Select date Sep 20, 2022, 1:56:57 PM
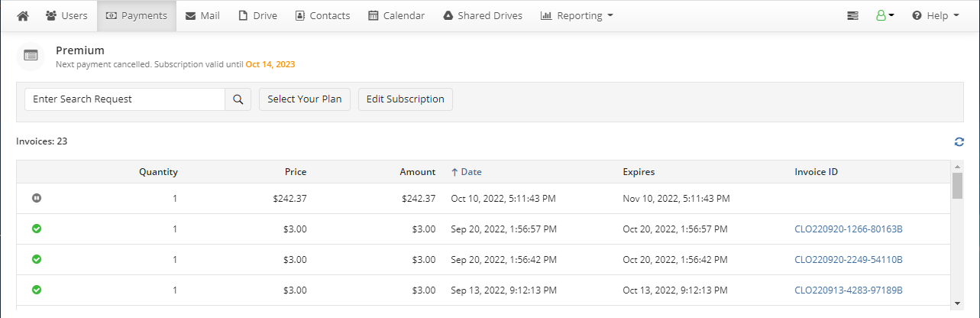Screen dimensions: 980x318 coord(503,229)
